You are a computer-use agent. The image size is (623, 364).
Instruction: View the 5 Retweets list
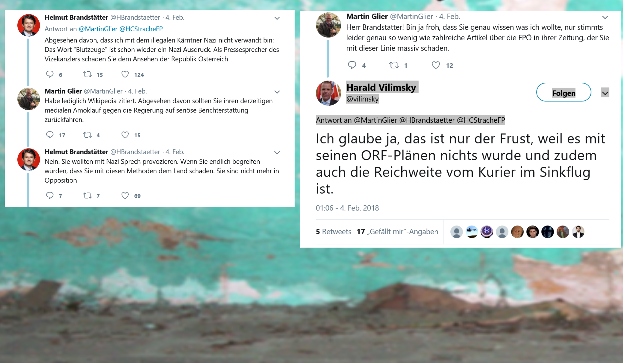click(334, 232)
